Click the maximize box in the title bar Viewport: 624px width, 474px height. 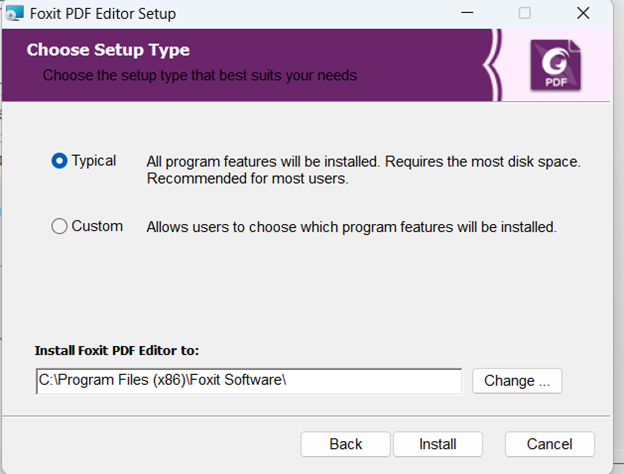[x=524, y=13]
